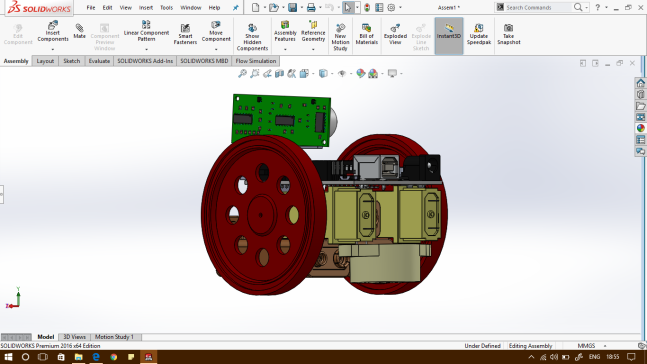Open Reference Geometry tool
This screenshot has width=647, height=364.
pos(313,31)
